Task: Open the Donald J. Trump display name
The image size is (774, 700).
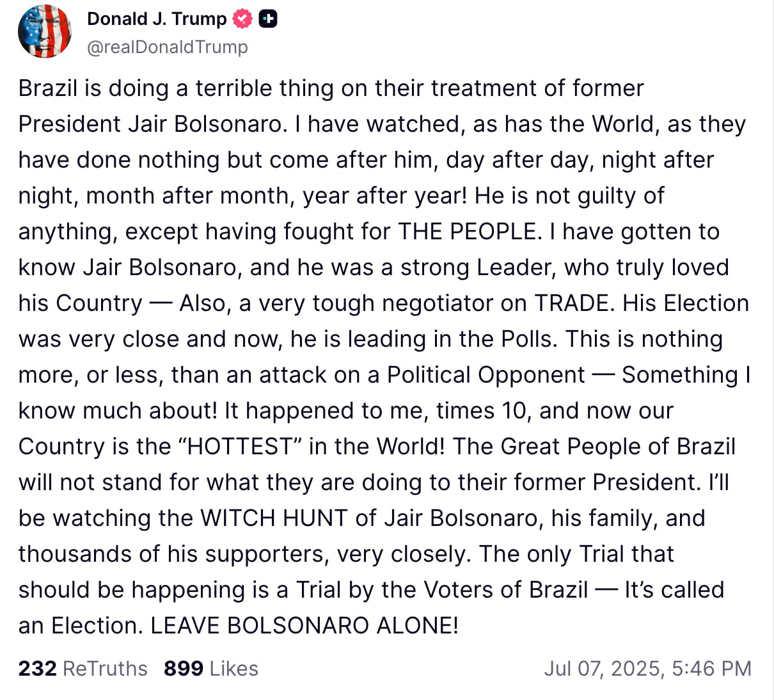Action: click(157, 19)
